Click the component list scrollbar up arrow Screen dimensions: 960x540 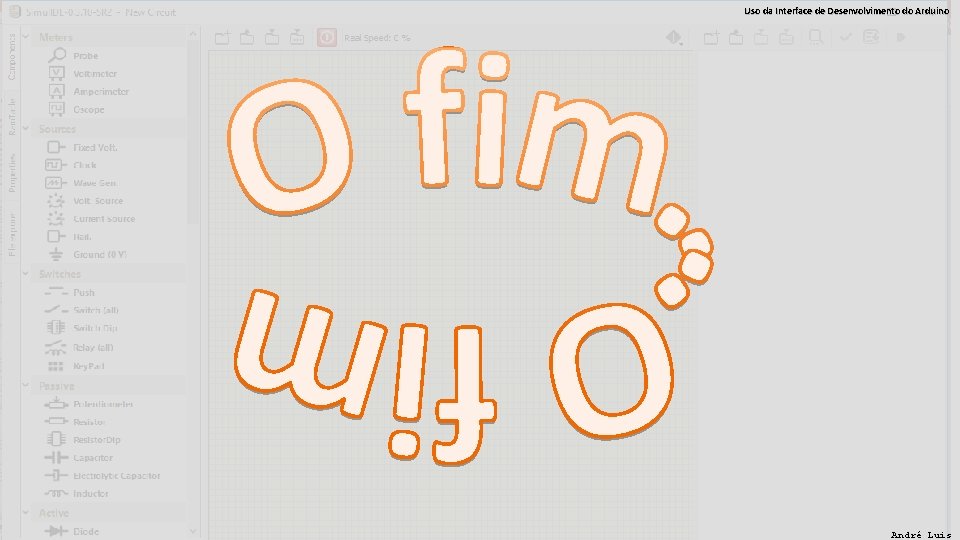(x=193, y=34)
